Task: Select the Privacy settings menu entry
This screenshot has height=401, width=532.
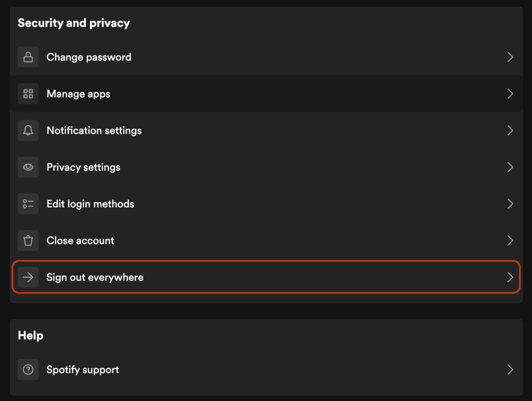Action: click(x=83, y=167)
